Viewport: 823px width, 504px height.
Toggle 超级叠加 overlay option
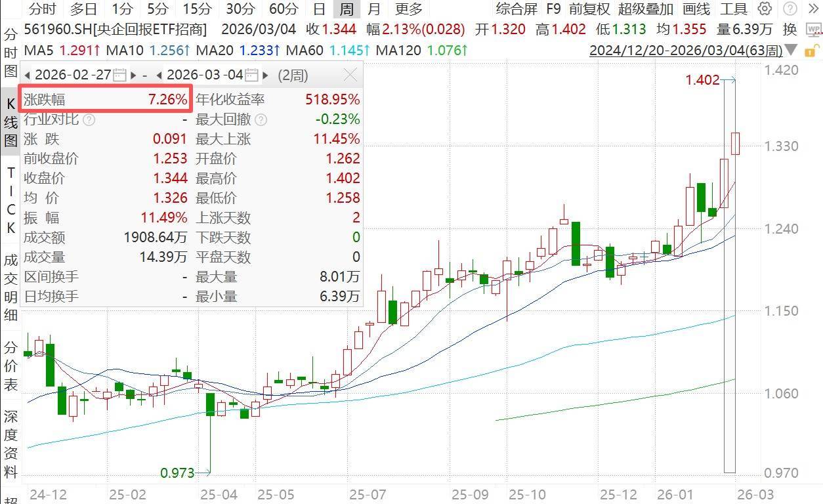click(645, 9)
